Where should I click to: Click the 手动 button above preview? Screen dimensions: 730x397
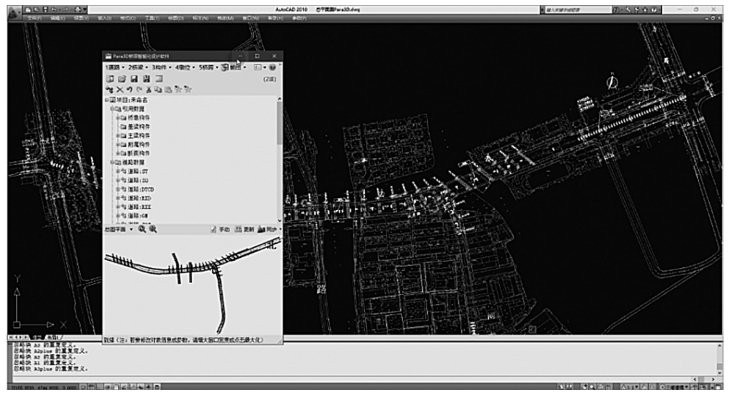(221, 229)
